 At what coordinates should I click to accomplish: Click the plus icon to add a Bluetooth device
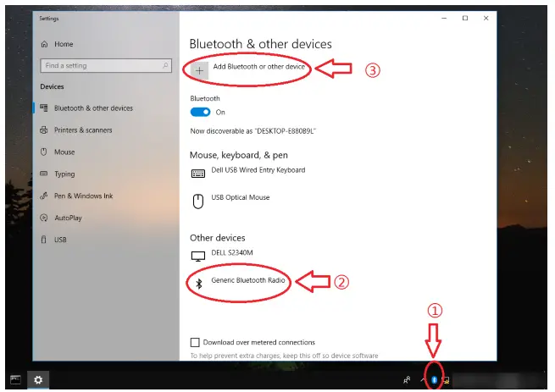coord(199,70)
